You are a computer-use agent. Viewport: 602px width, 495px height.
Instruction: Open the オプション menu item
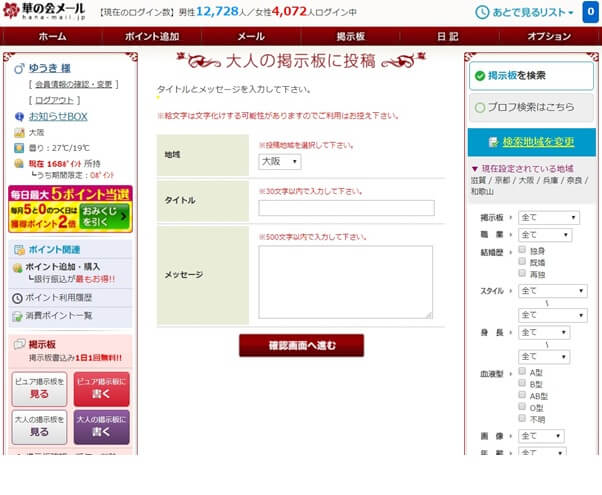coord(549,36)
